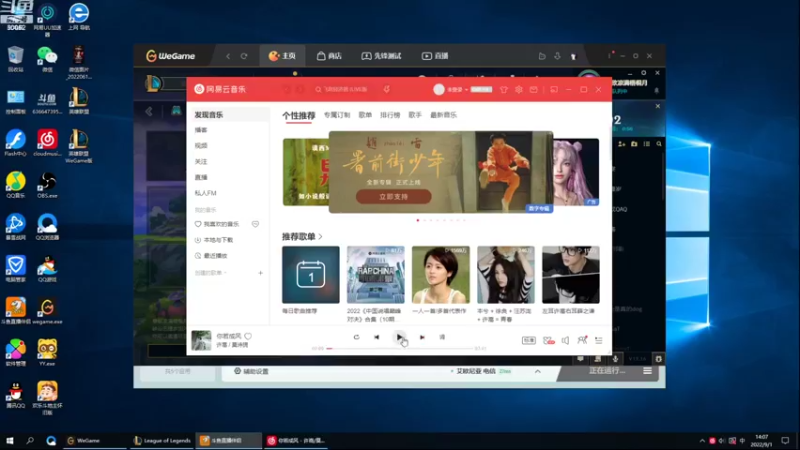Switch to League of Legends taskbar item
800x450 pixels.
(162, 440)
